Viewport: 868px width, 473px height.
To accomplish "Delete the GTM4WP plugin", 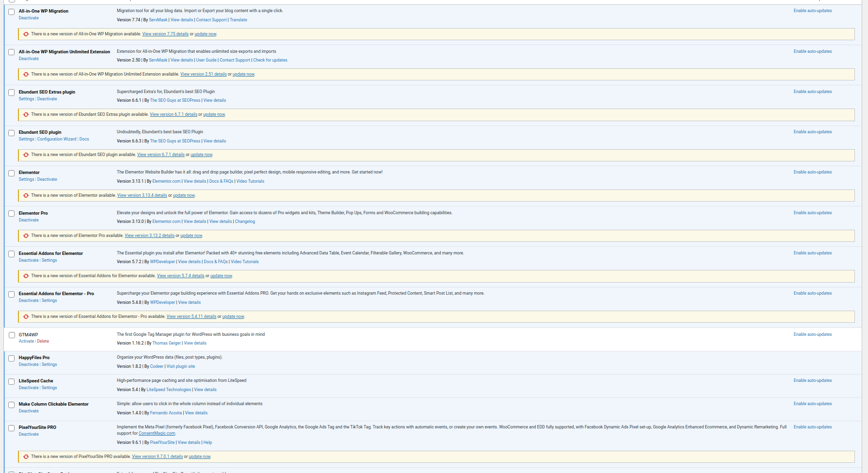I will pos(43,341).
